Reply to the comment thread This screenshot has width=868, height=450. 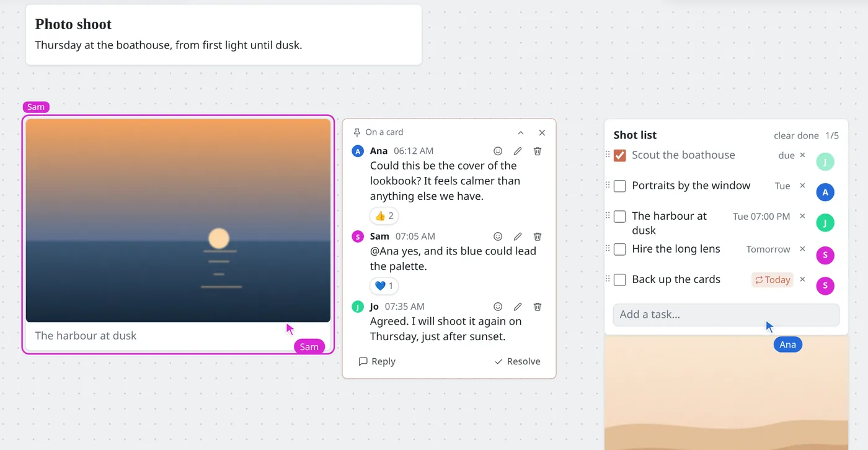click(377, 361)
